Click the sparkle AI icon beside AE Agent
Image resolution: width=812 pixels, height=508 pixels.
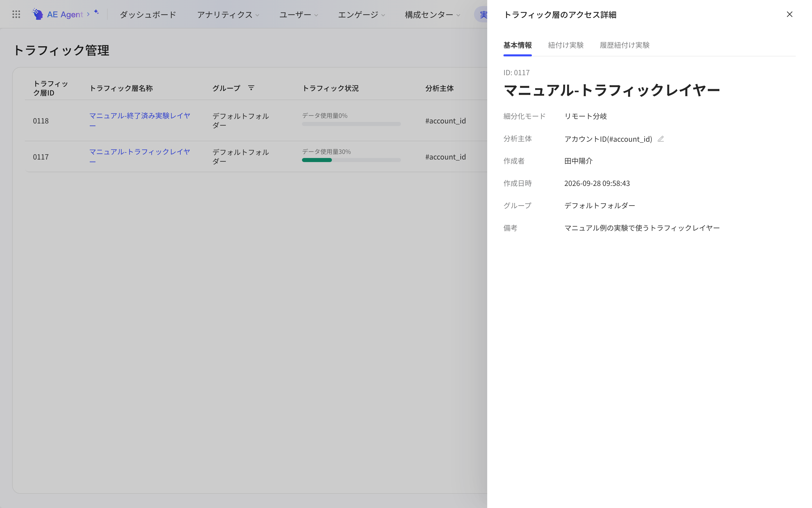(x=96, y=12)
